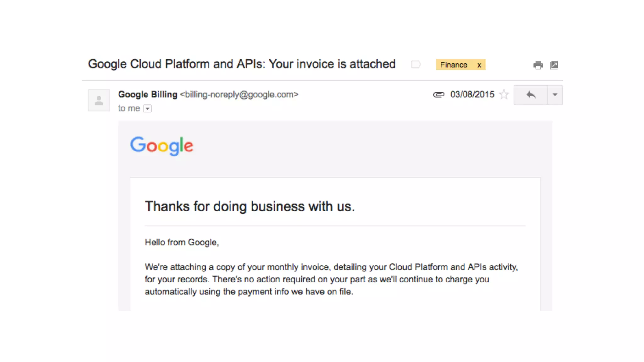Click the reply arrow button
644x362 pixels.
(531, 95)
